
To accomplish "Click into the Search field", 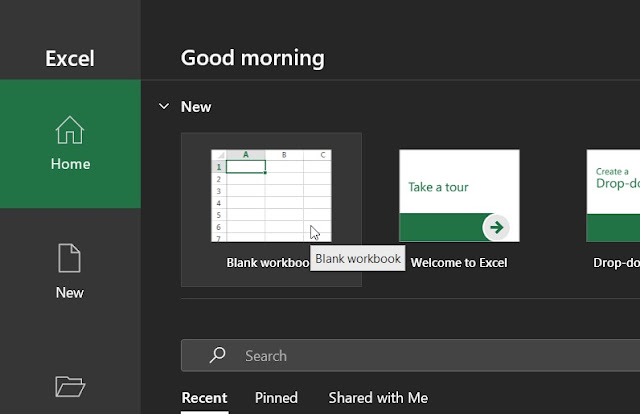I will [x=410, y=355].
